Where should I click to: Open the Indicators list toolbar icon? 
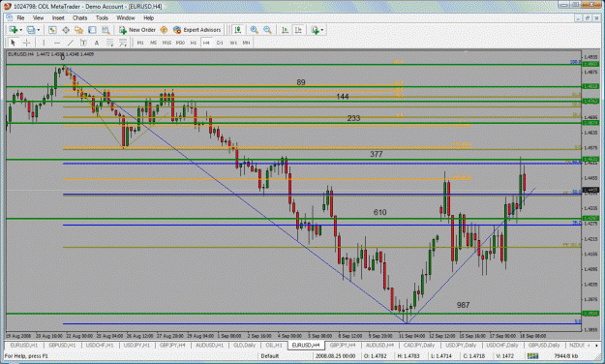316,30
